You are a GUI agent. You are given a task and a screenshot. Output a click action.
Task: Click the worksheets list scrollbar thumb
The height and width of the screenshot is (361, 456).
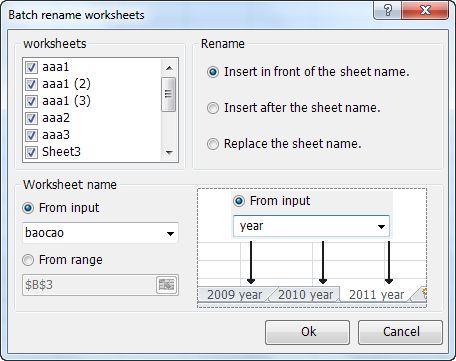coord(169,94)
